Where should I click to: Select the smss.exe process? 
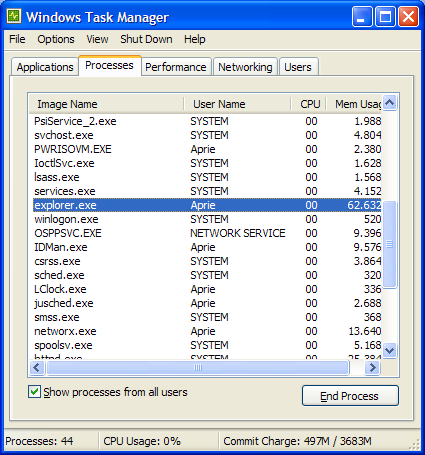click(207, 317)
